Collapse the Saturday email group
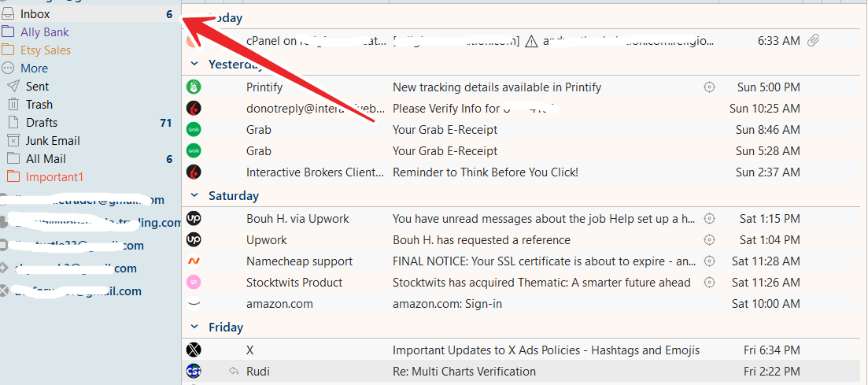868x385 pixels. [x=194, y=195]
